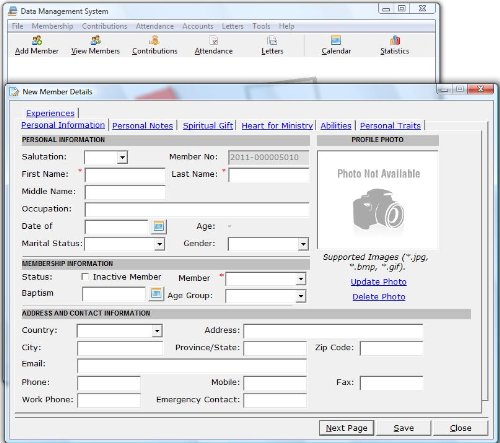
Task: Switch to the Personal Notes tab
Action: [142, 126]
